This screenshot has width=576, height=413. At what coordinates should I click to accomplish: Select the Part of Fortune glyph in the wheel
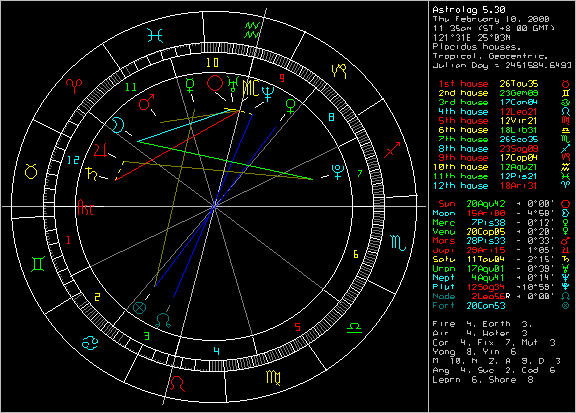pos(139,308)
